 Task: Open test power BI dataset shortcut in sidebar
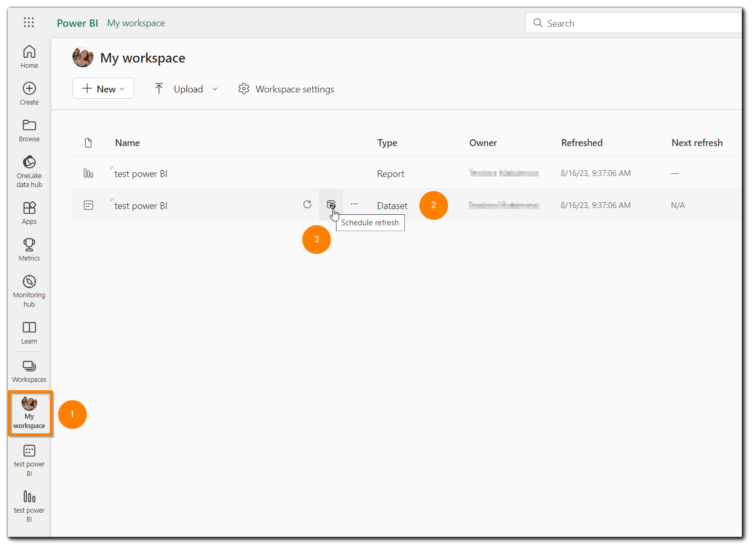(29, 460)
